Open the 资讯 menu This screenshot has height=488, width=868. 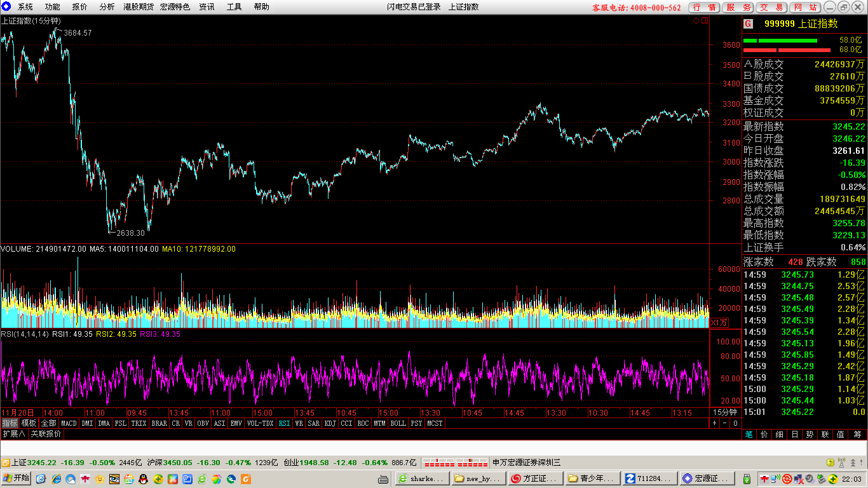[207, 7]
